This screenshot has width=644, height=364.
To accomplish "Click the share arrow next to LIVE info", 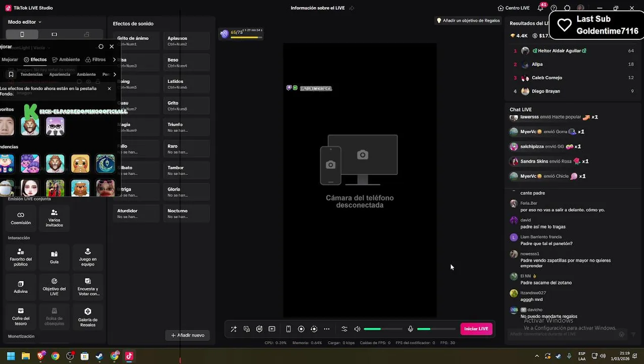I will click(x=352, y=8).
